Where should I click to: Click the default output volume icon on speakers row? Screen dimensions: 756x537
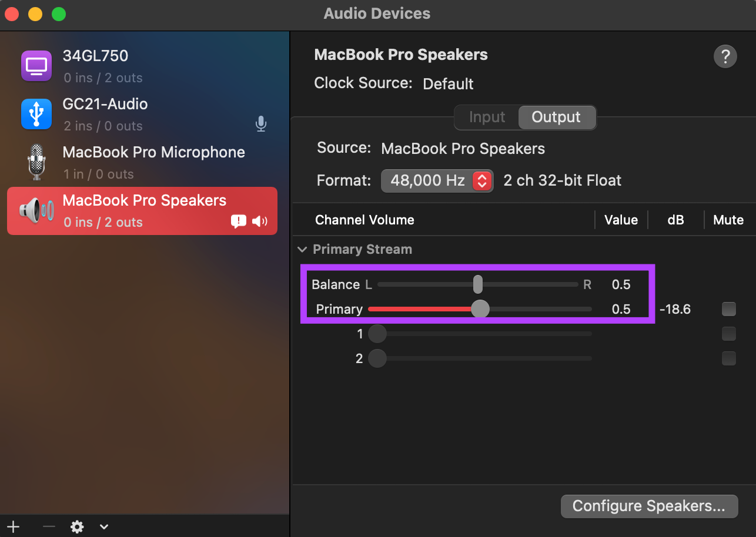(260, 221)
